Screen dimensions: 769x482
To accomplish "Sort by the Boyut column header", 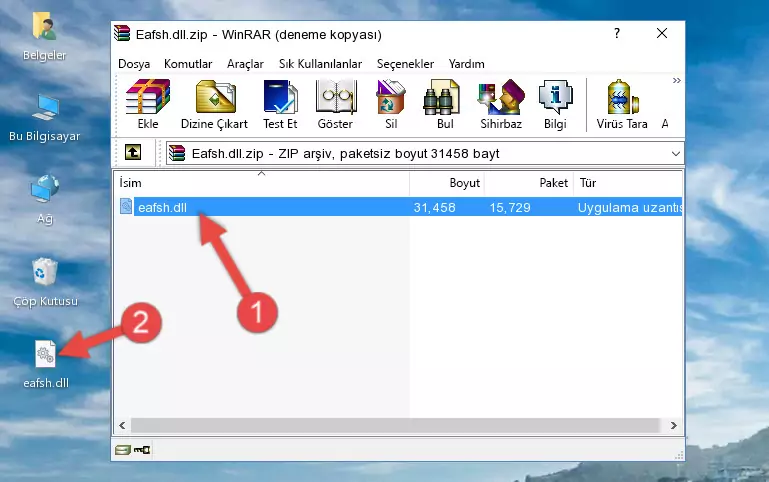I will [x=447, y=183].
